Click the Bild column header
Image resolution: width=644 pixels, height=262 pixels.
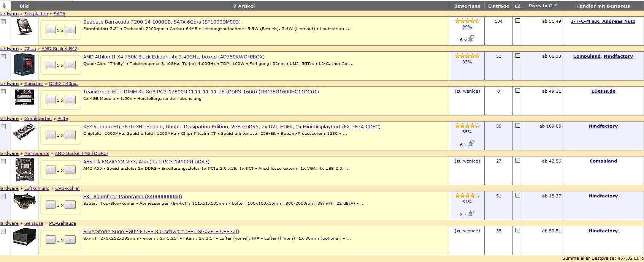pos(24,6)
